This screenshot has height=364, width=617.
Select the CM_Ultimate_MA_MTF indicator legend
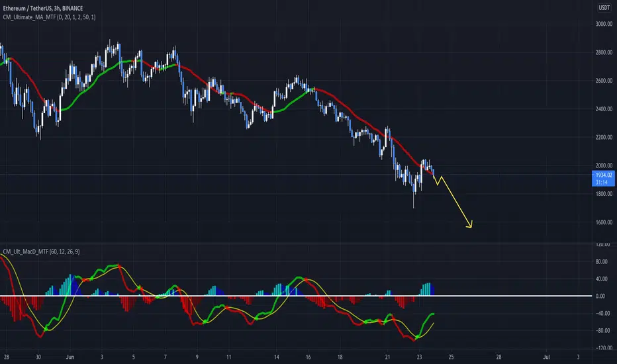click(49, 17)
